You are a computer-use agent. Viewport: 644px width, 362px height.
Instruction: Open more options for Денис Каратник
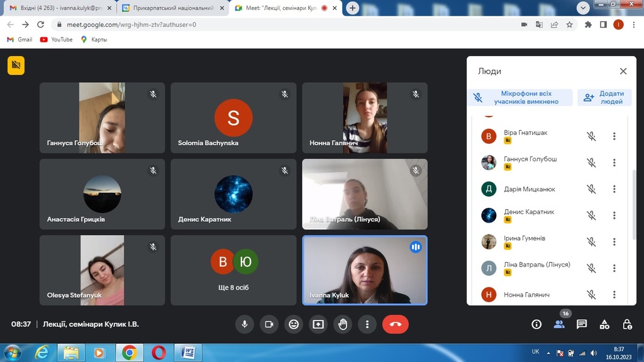click(x=614, y=216)
